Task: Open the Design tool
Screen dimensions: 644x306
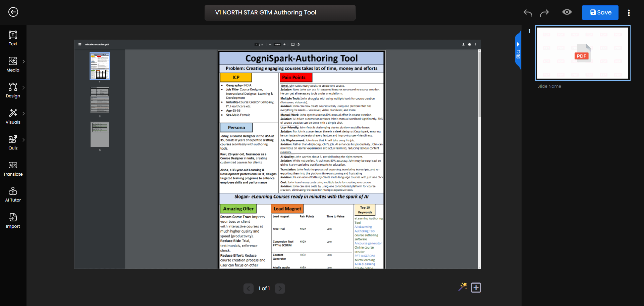Action: (13, 90)
